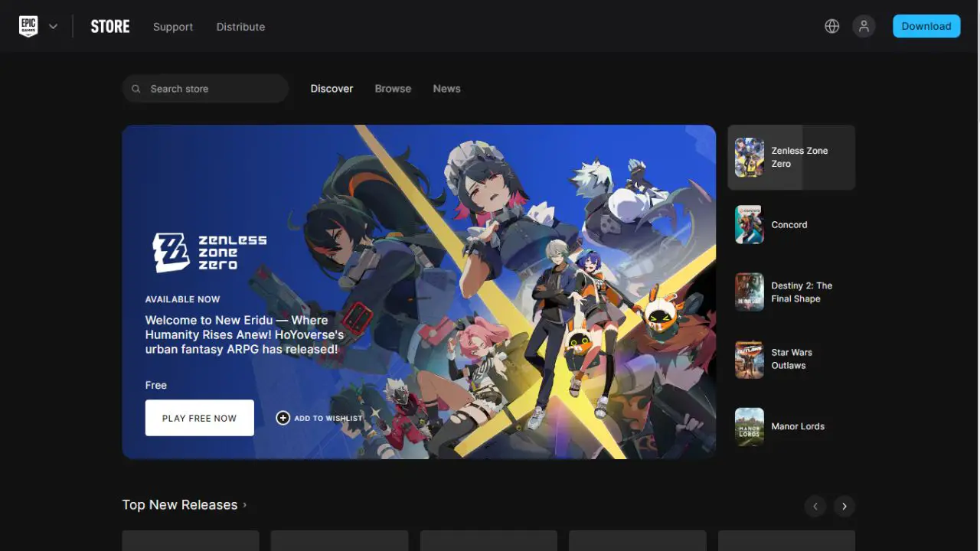Open the Zenless Zone Zero hero banner
The height and width of the screenshot is (551, 980).
pyautogui.click(x=419, y=292)
